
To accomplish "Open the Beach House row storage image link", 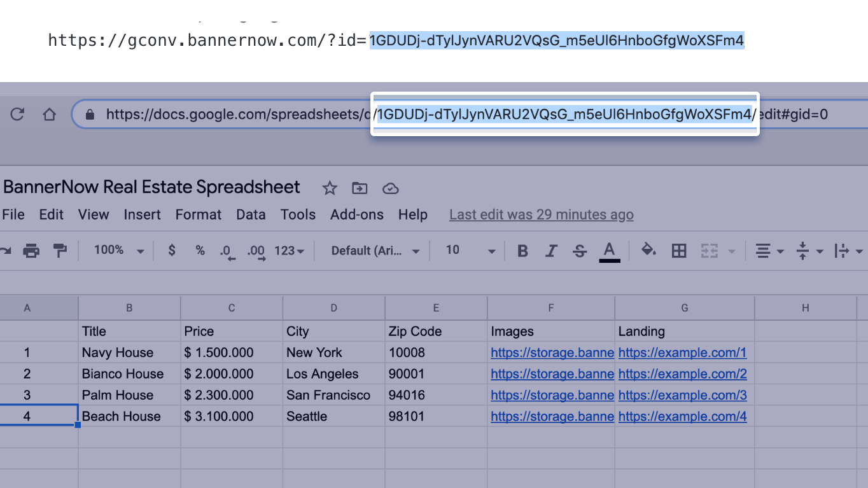I will coord(552,416).
